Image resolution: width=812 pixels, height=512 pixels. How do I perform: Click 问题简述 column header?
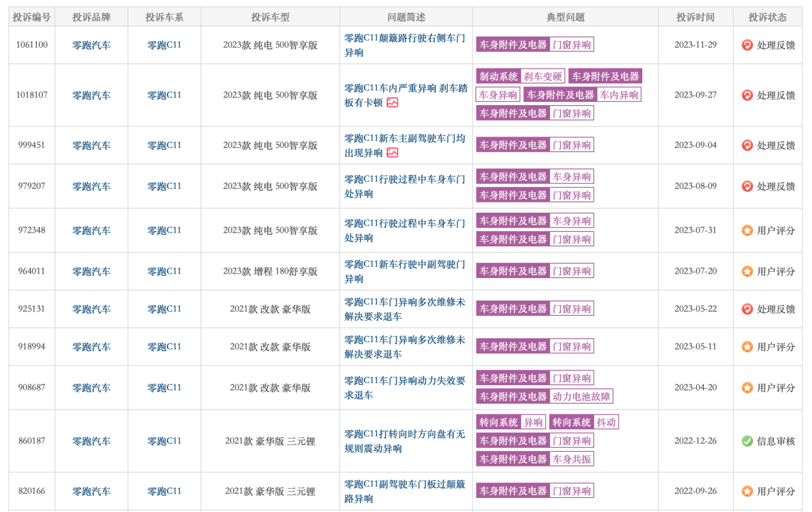[406, 17]
